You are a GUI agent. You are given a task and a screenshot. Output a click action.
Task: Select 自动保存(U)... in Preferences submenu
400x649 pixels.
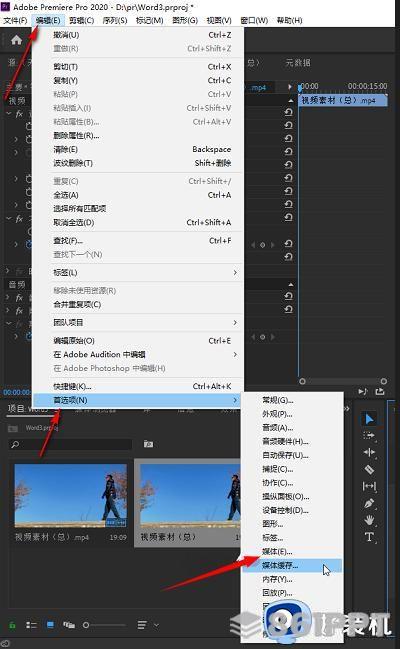coord(292,455)
